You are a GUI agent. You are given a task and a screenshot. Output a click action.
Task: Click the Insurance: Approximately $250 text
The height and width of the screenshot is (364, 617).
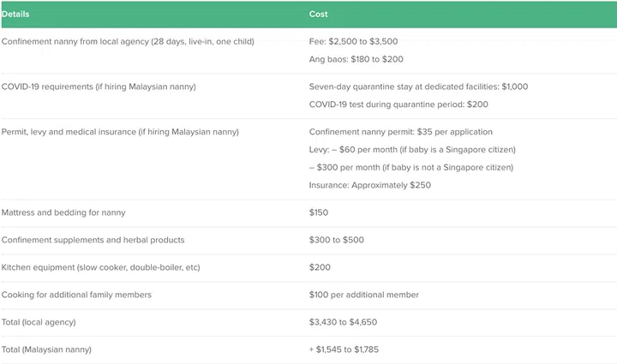[369, 185]
